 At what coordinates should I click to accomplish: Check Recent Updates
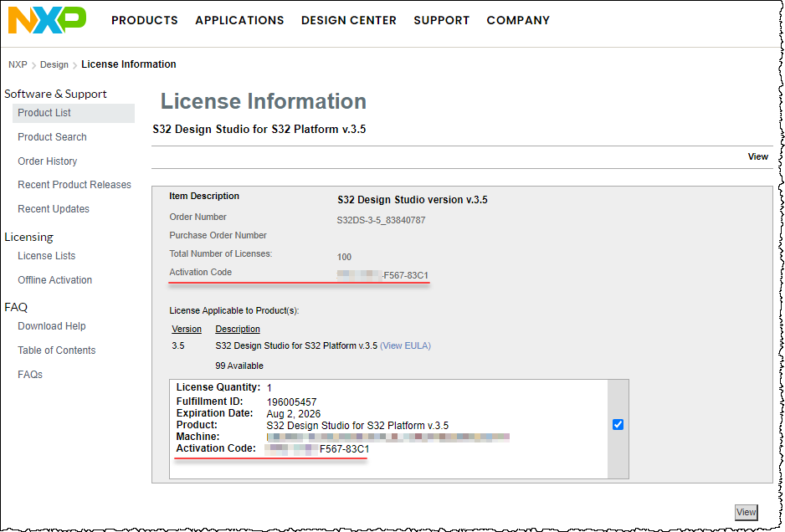53,208
